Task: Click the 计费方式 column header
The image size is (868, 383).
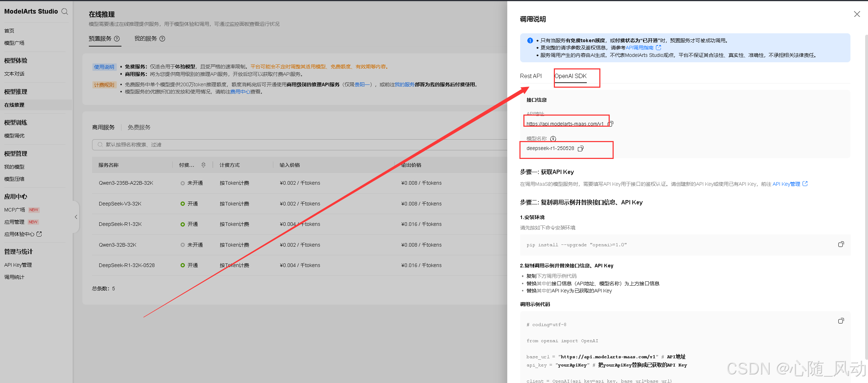Action: [x=230, y=165]
